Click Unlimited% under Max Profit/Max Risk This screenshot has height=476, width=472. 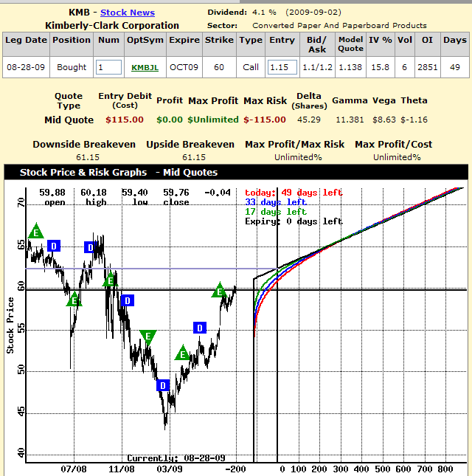(x=298, y=157)
